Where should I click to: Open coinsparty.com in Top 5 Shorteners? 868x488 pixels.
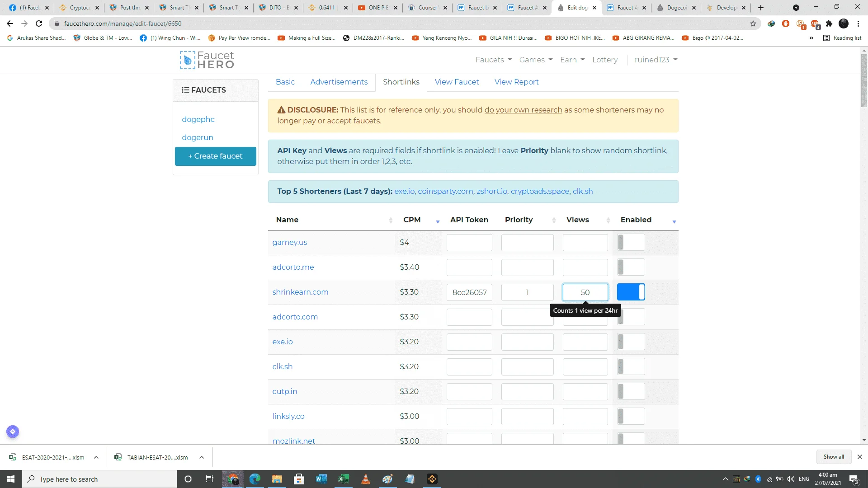pyautogui.click(x=445, y=191)
